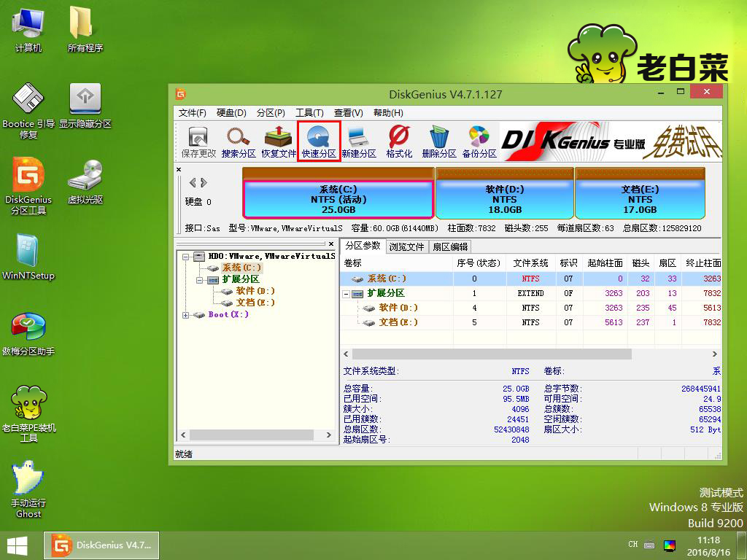
Task: Start Quick Partition (快速分区)
Action: (x=319, y=141)
